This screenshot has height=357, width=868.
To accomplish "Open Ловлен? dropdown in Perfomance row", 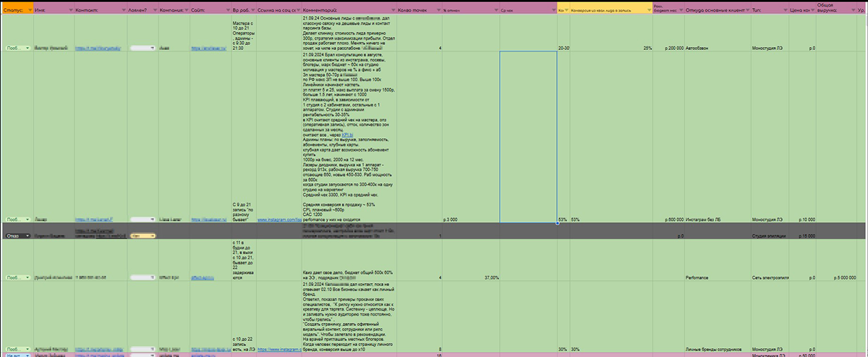I will [153, 277].
